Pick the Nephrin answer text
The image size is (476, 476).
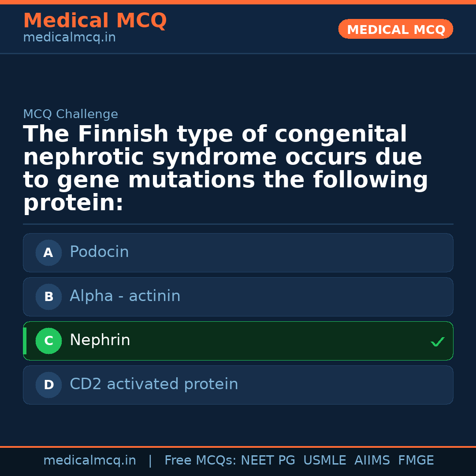coord(100,340)
